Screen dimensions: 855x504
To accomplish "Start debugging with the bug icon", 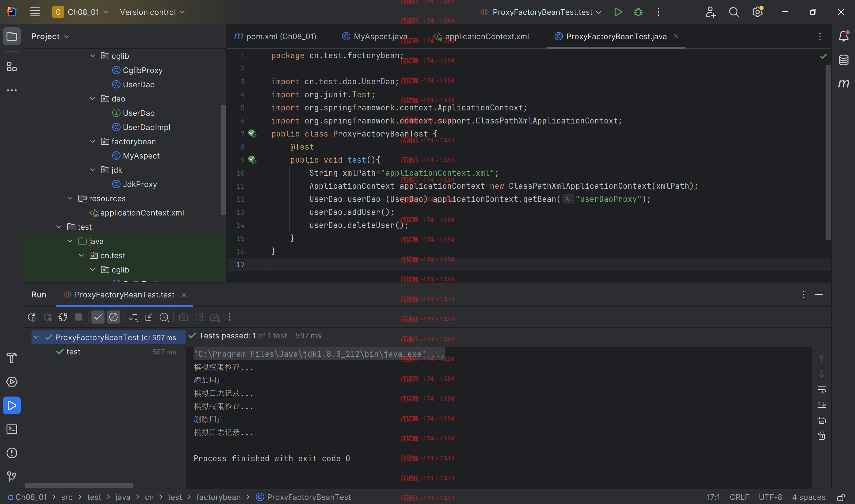I will 638,12.
